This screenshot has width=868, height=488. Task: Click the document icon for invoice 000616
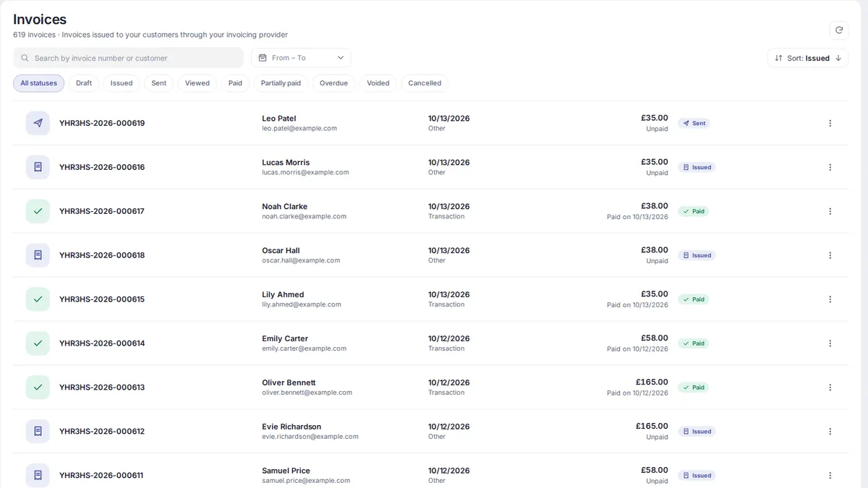38,167
